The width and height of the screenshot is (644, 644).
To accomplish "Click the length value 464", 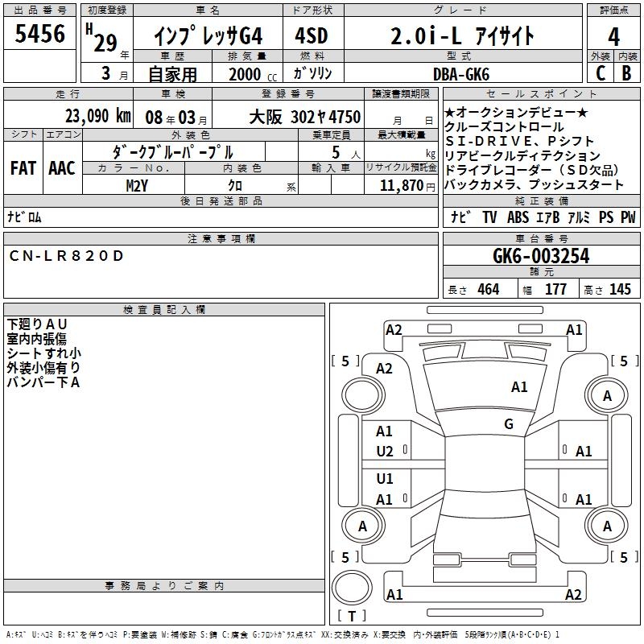I will pos(489,289).
